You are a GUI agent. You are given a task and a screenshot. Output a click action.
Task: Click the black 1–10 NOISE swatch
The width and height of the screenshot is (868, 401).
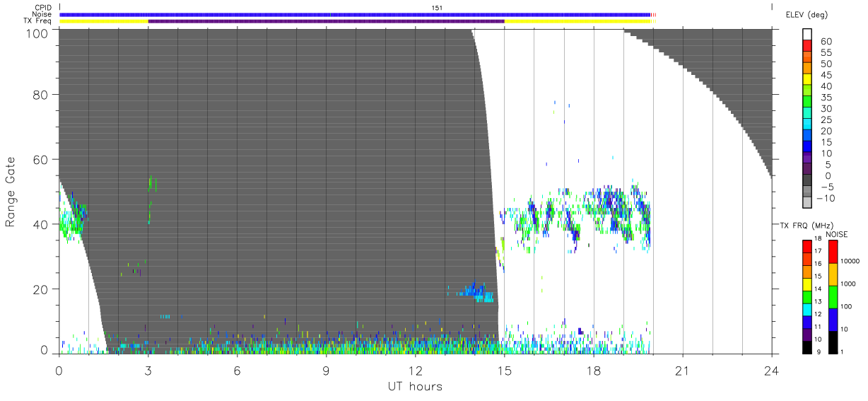tap(833, 342)
